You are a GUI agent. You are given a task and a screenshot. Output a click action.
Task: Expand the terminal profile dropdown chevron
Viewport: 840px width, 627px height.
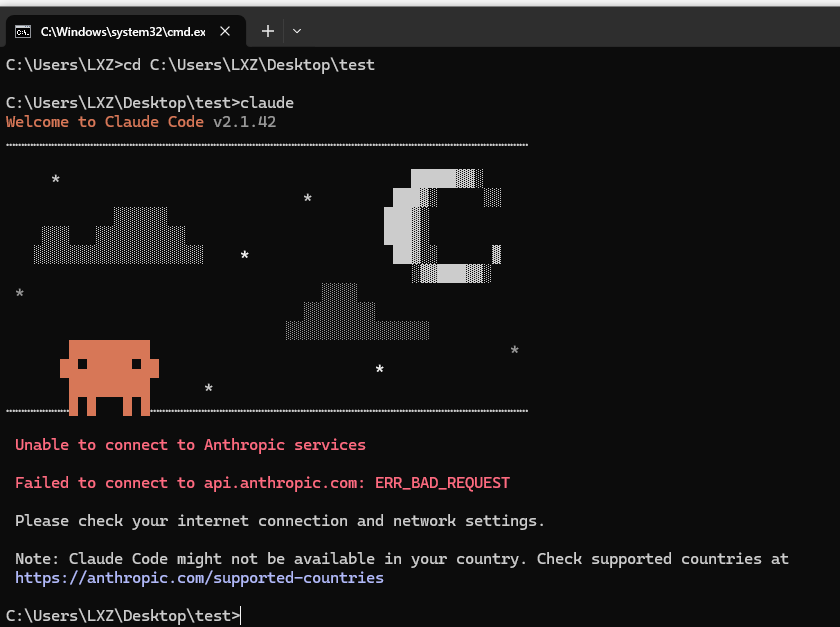point(297,31)
